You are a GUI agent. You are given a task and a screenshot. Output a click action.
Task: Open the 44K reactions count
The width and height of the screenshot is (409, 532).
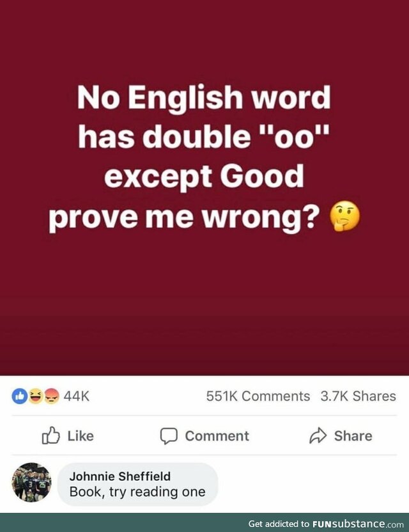pyautogui.click(x=76, y=396)
